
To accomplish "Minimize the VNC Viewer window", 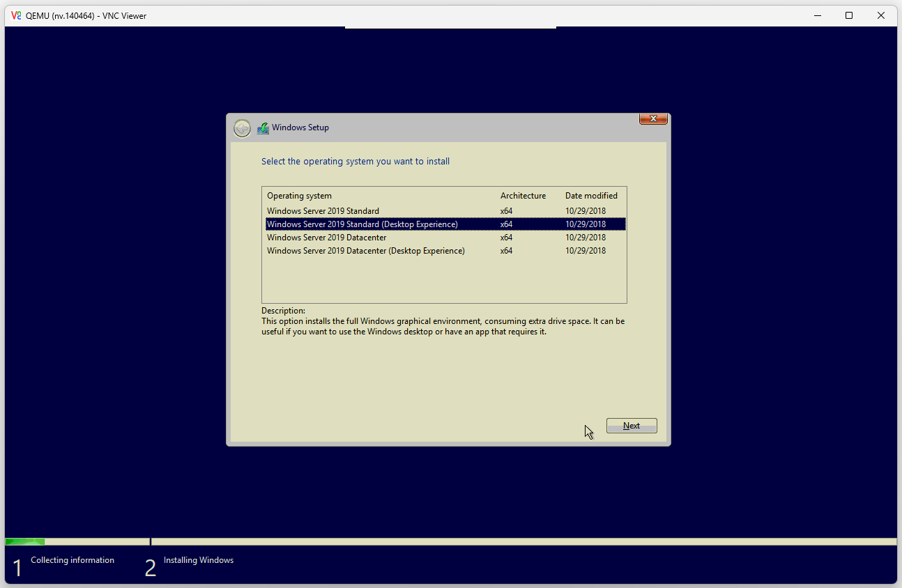I will pos(816,15).
